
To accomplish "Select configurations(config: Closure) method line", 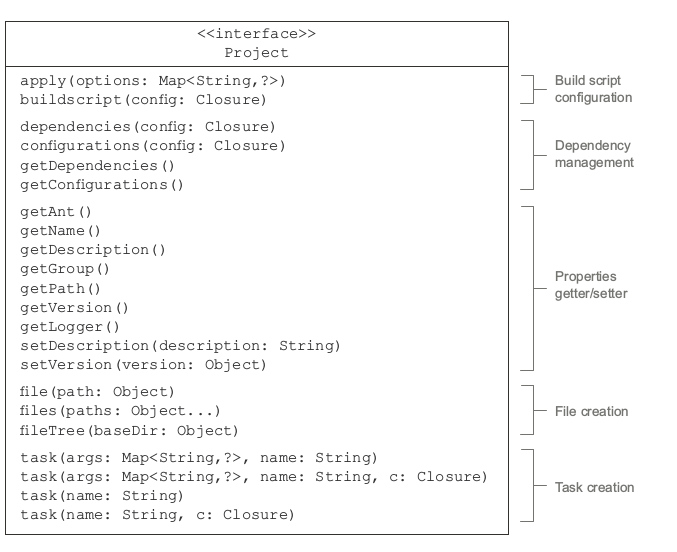I will [153, 146].
